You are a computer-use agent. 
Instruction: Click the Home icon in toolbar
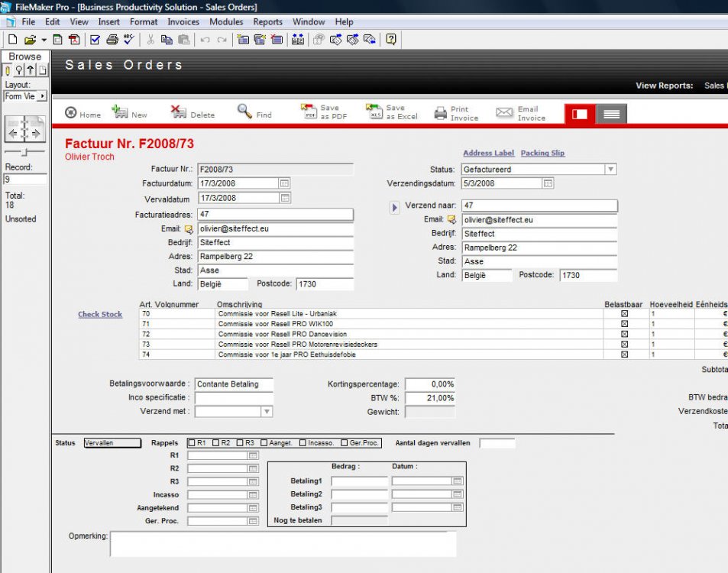click(71, 113)
